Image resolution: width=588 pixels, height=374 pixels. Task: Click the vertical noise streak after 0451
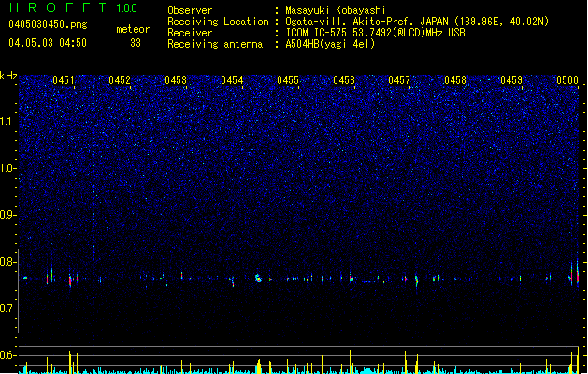93,165
